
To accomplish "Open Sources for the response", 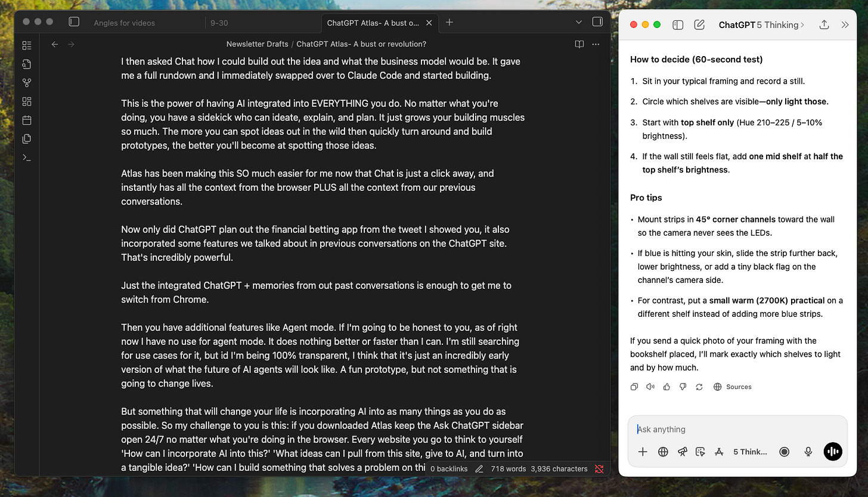I will pos(732,387).
